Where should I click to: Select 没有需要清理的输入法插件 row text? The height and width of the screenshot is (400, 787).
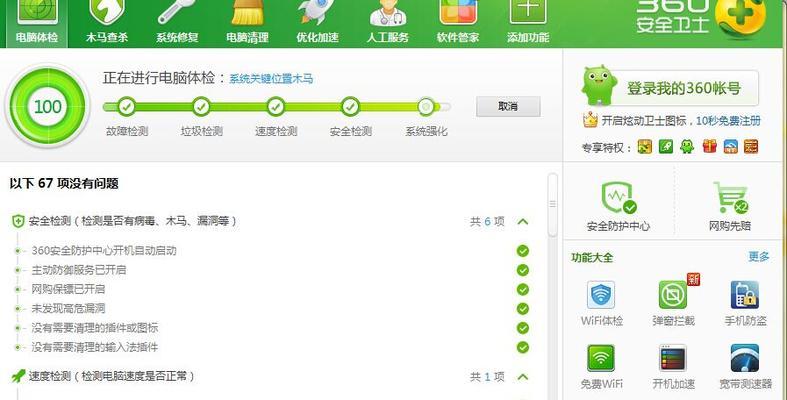pos(95,347)
